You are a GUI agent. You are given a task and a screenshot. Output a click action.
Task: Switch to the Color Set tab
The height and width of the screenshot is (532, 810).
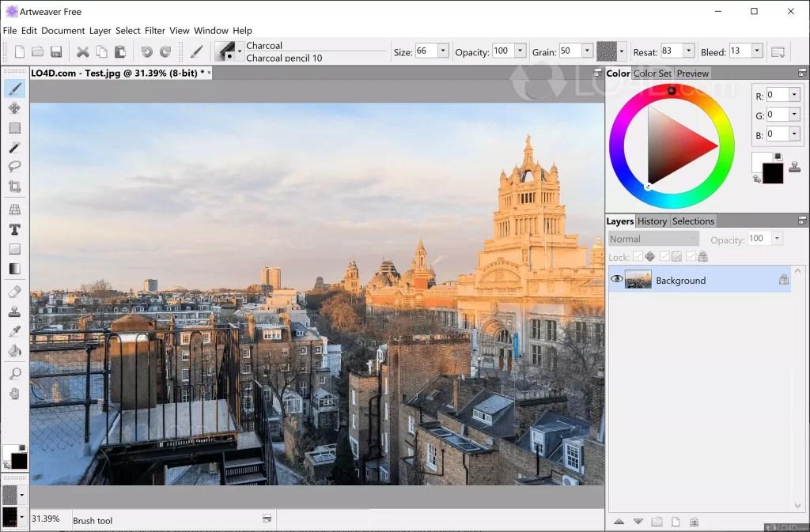(x=652, y=73)
